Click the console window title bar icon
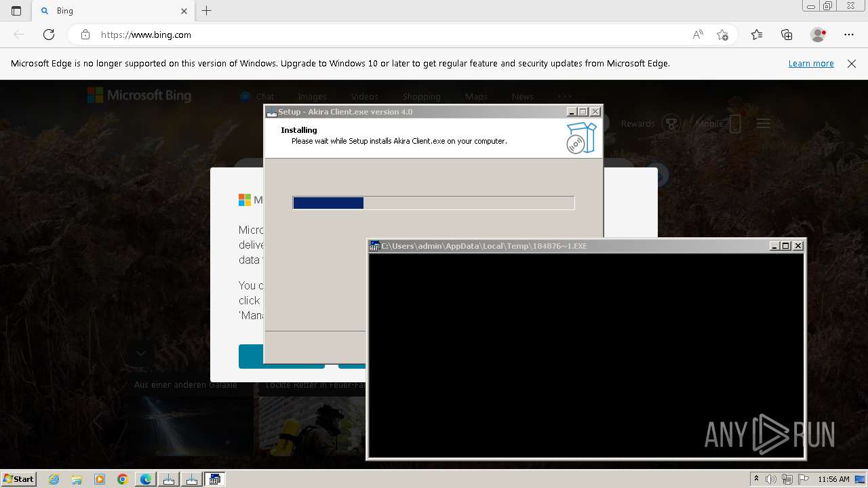Screen dimensions: 868x488 374,246
